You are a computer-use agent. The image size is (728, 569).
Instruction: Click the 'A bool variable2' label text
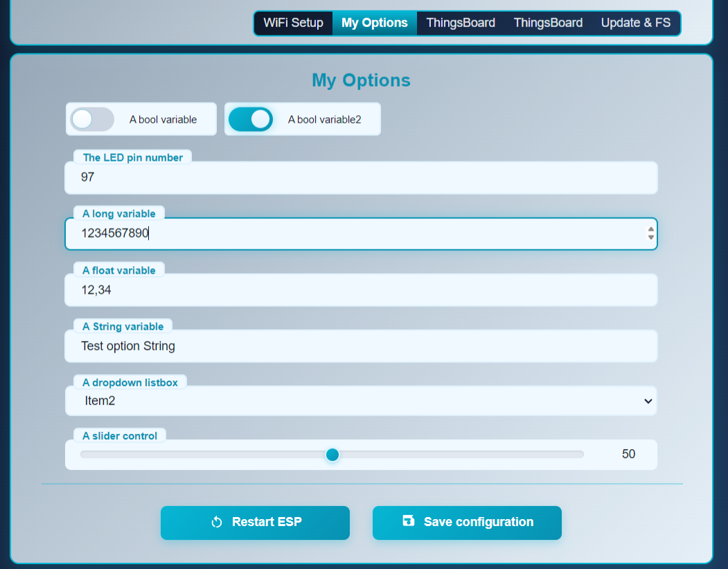325,119
